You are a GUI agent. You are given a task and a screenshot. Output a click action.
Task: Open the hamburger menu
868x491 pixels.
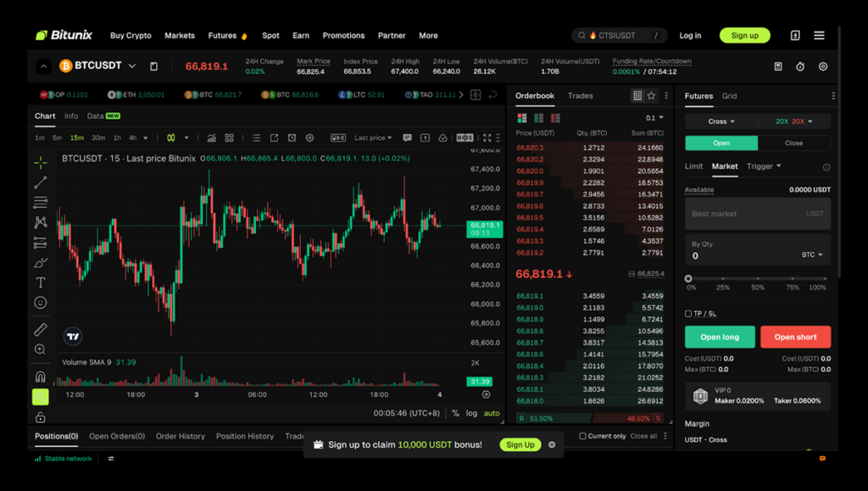click(820, 36)
